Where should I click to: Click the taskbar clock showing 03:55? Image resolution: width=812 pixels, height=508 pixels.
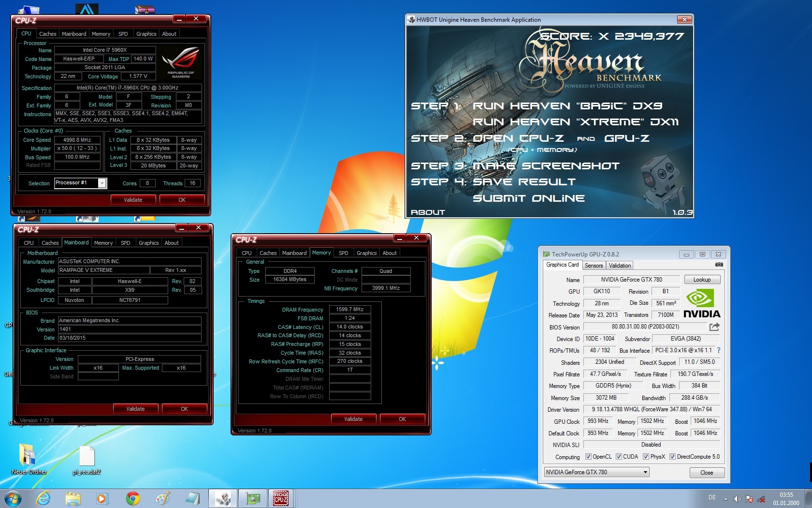(786, 499)
